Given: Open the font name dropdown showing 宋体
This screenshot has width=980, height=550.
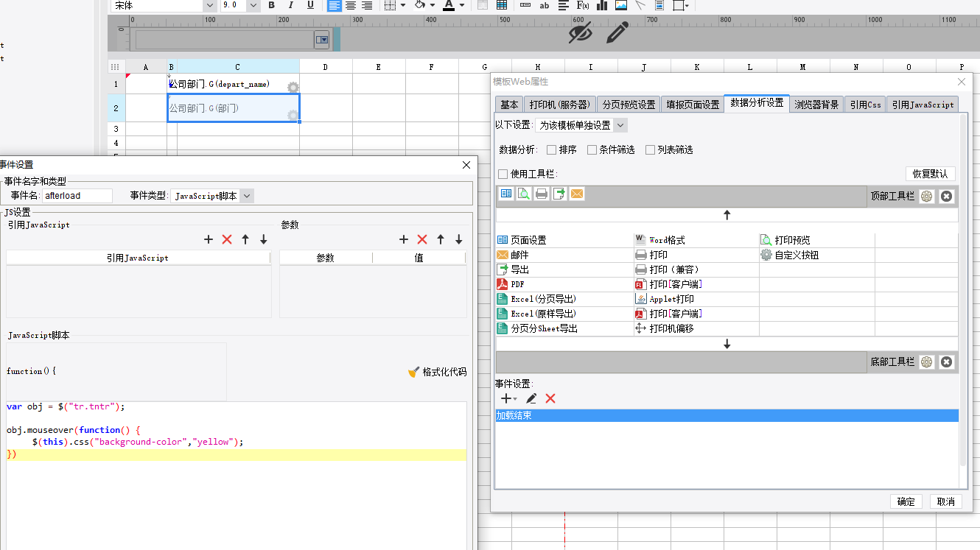Looking at the screenshot, I should tap(209, 5).
